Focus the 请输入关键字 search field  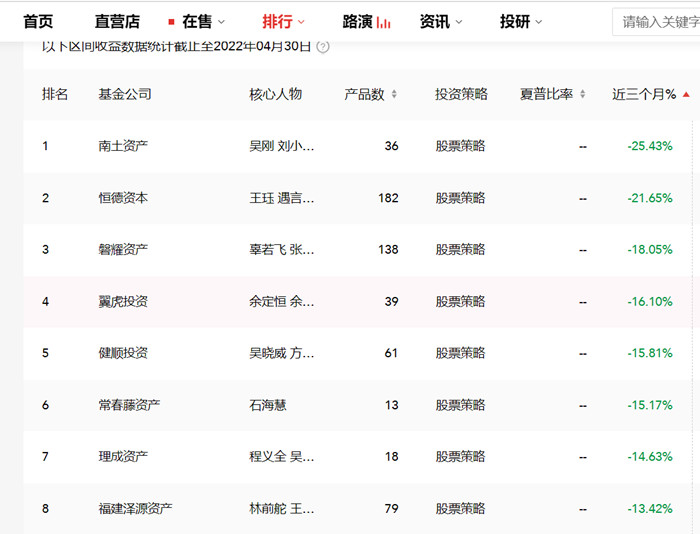point(656,21)
